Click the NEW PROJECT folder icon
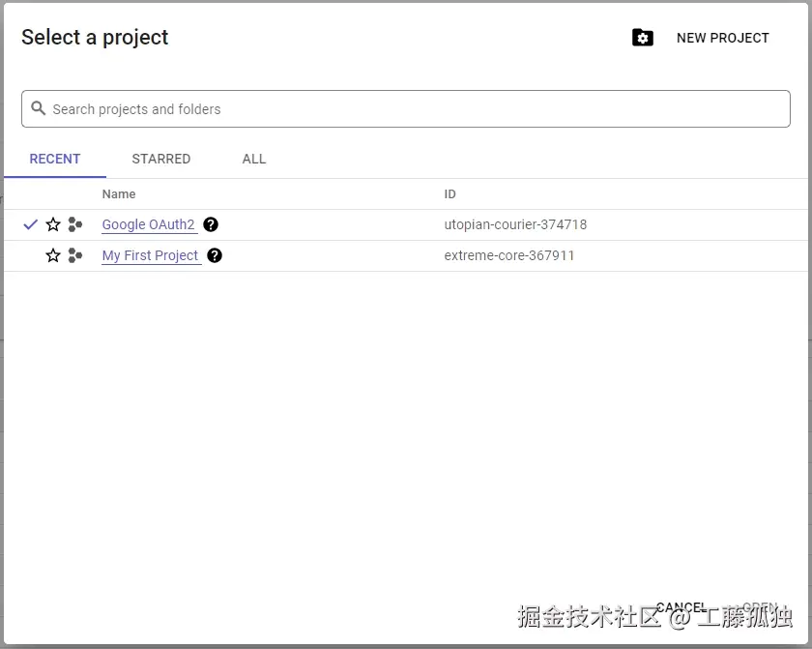 coord(642,38)
